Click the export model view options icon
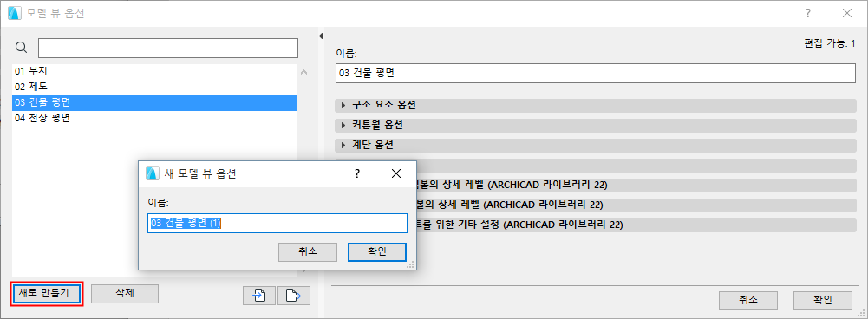868x319 pixels. click(x=293, y=296)
